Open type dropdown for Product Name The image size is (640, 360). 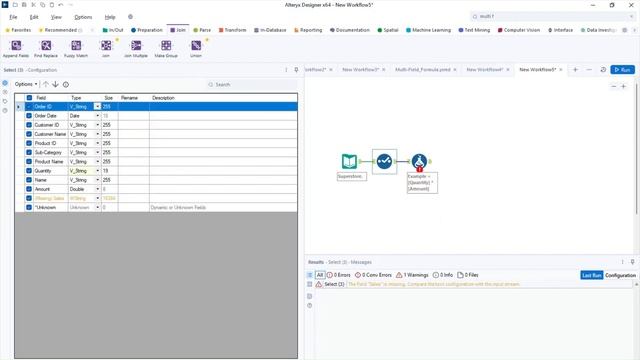point(98,162)
